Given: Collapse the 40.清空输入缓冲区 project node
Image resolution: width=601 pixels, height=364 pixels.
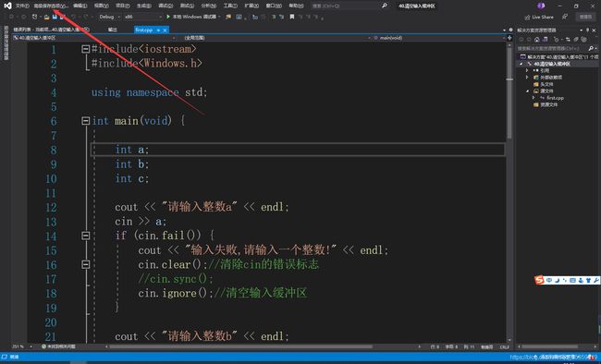Looking at the screenshot, I should (521, 64).
